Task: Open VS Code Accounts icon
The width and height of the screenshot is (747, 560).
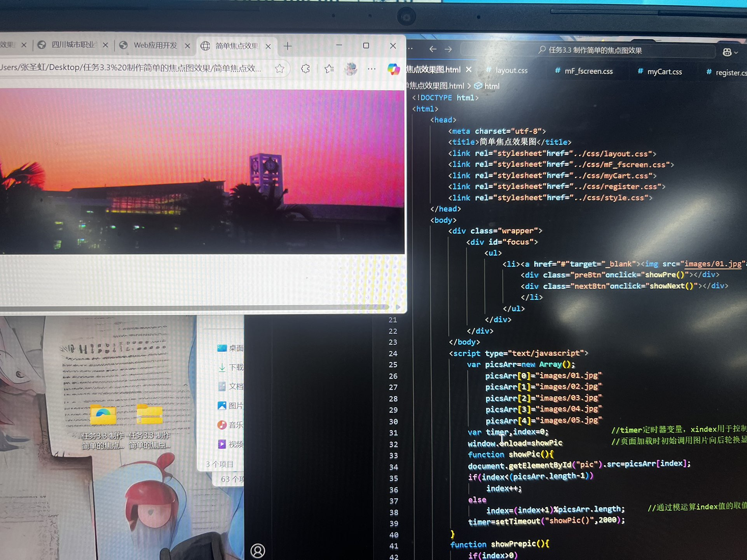Action: point(258,550)
